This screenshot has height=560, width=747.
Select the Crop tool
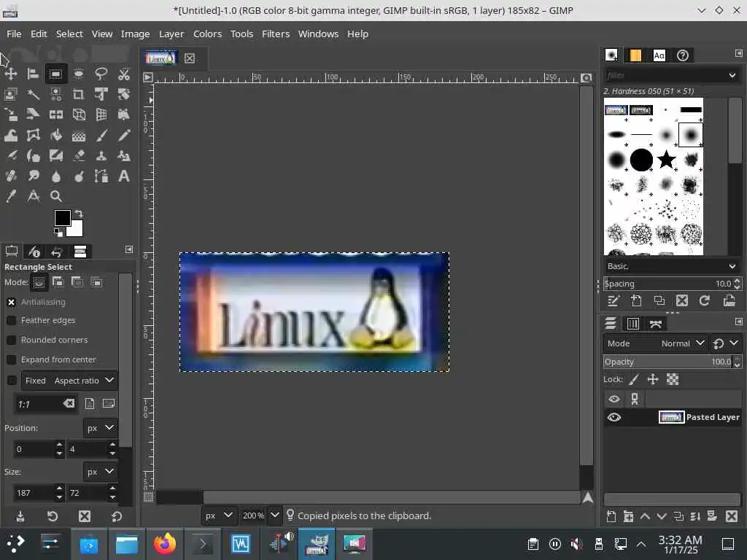tap(79, 94)
